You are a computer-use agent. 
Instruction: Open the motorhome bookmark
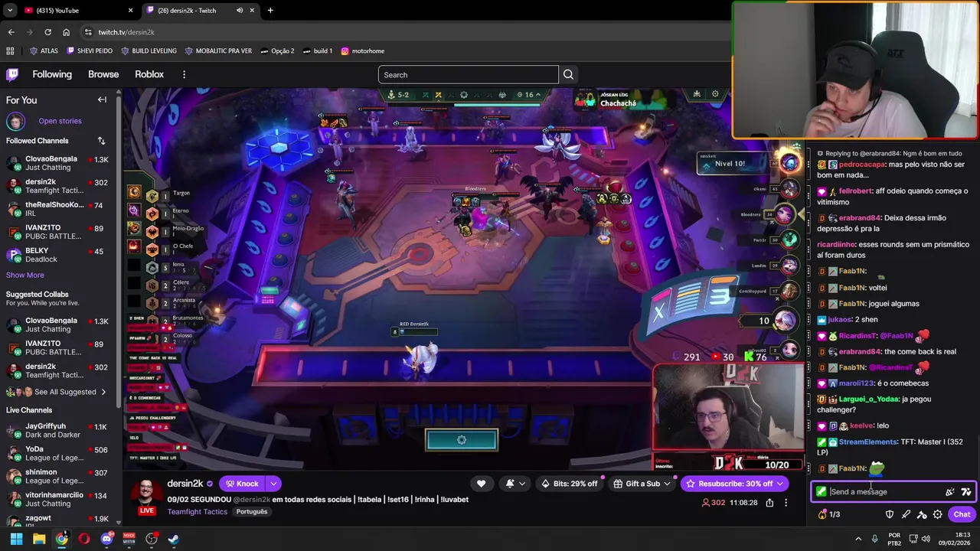pyautogui.click(x=362, y=51)
